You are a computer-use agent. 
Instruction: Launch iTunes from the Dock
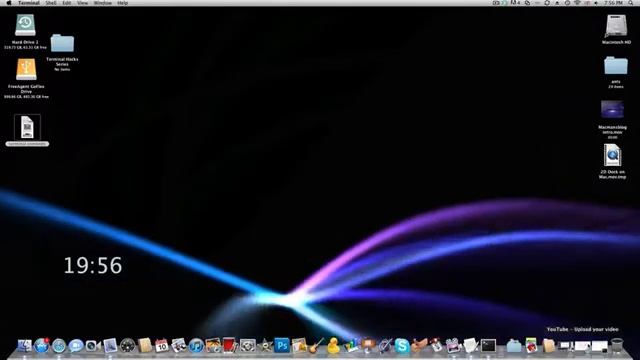coord(196,346)
